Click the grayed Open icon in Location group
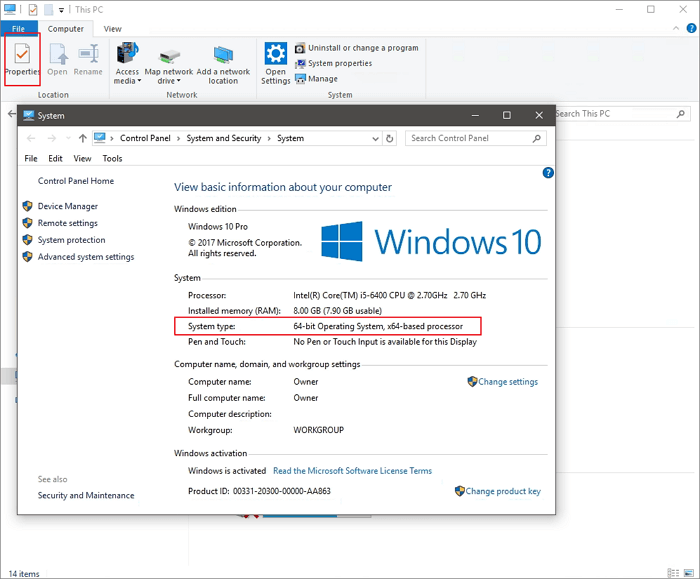700x579 pixels. [x=58, y=59]
